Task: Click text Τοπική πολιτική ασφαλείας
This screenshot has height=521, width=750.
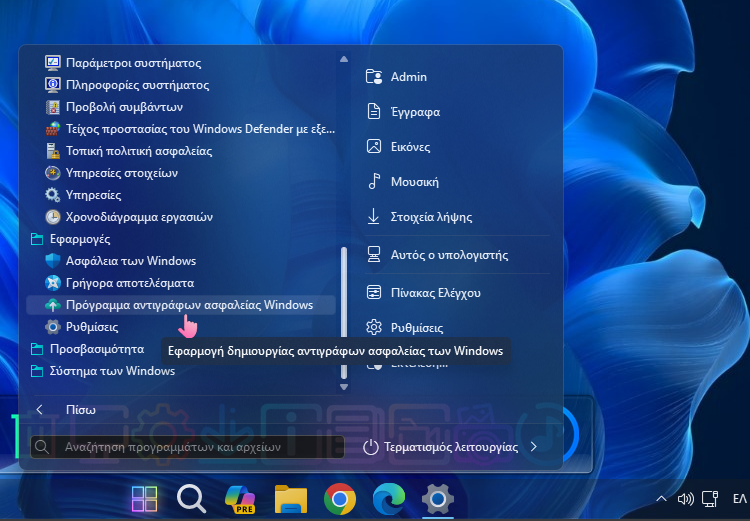Action: click(139, 151)
